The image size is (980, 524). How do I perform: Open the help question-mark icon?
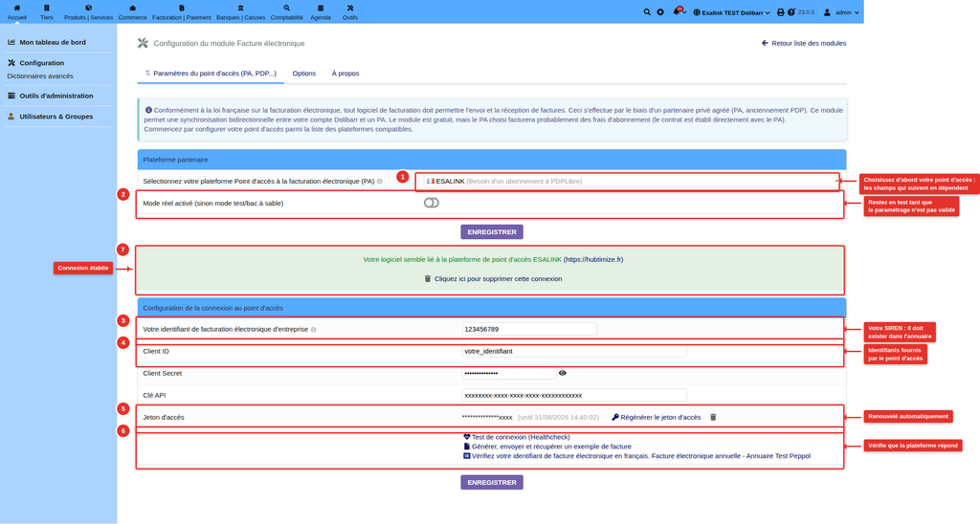click(x=791, y=11)
